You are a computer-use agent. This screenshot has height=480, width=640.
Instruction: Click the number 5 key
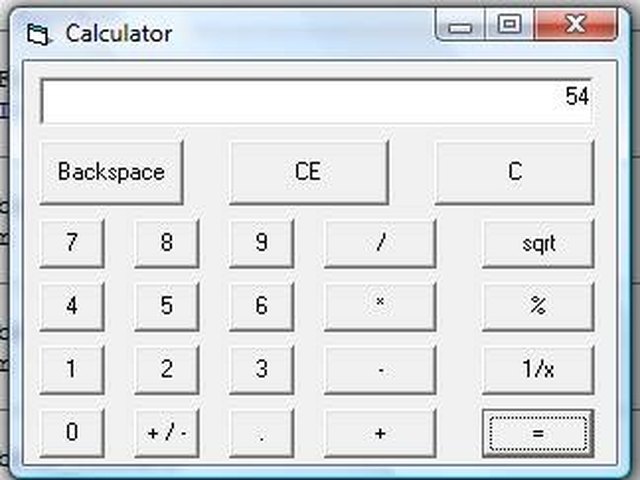pos(167,307)
